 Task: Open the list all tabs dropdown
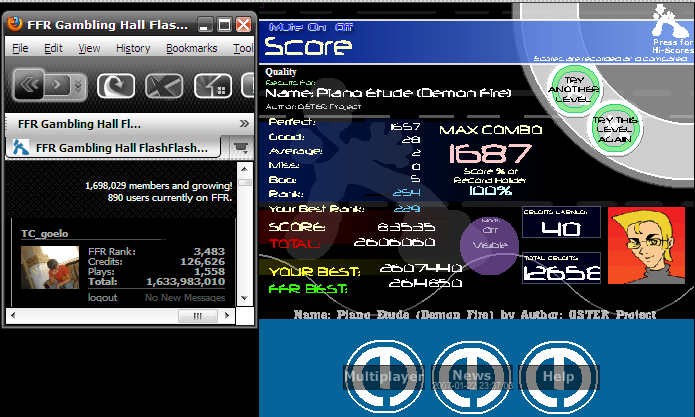click(241, 147)
